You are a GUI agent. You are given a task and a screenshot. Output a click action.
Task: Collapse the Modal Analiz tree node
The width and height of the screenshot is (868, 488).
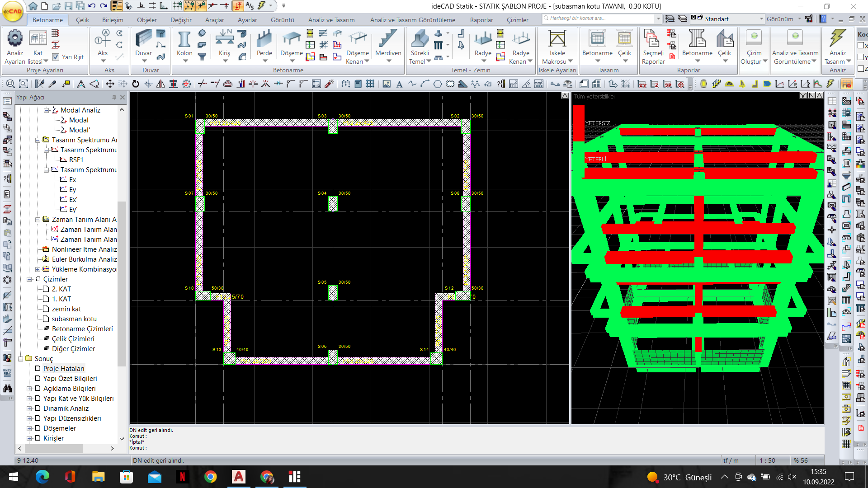pos(46,110)
